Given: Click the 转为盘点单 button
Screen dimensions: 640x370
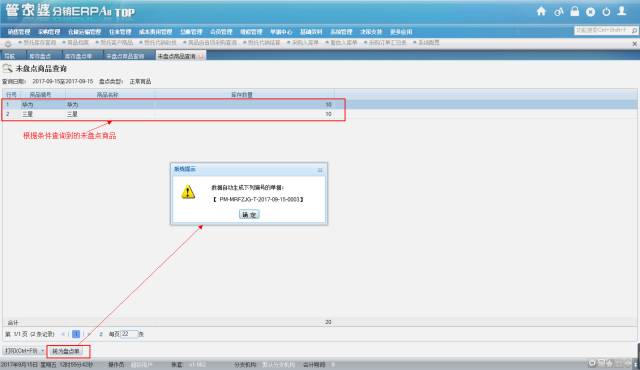Looking at the screenshot, I should tap(66, 351).
